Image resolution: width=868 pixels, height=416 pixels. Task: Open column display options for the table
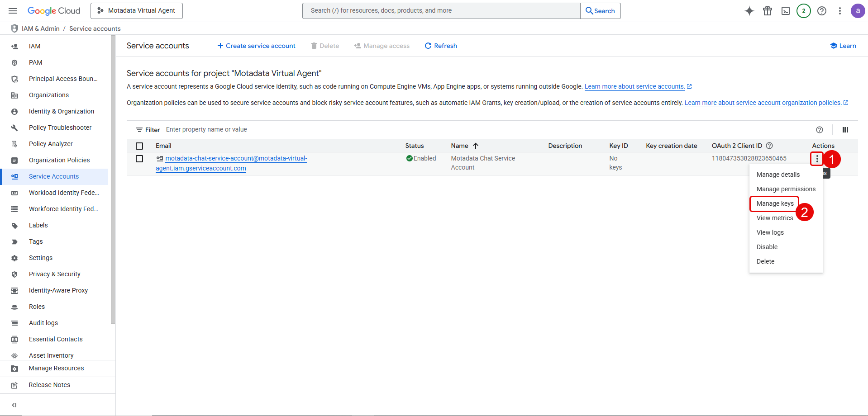click(844, 130)
